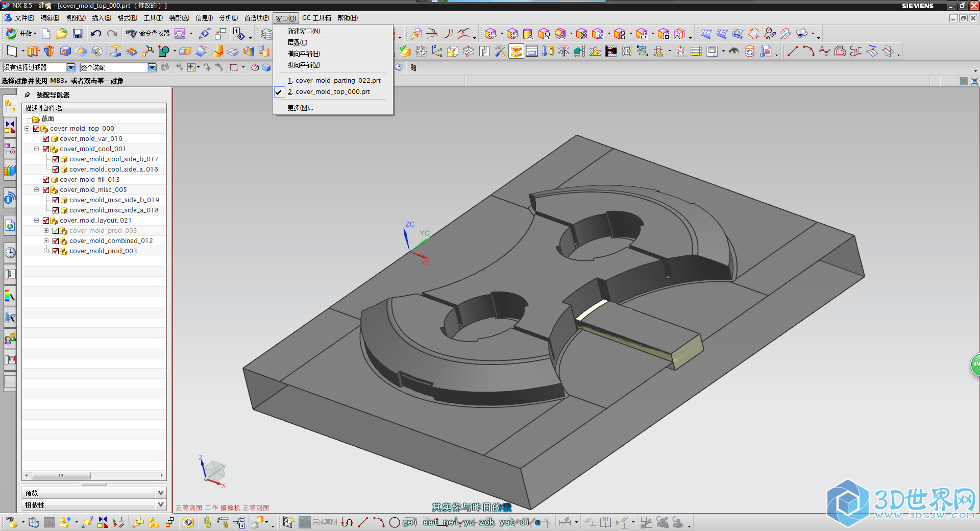Open the Command Finder (命令查找器)
The image size is (980, 531).
148,34
